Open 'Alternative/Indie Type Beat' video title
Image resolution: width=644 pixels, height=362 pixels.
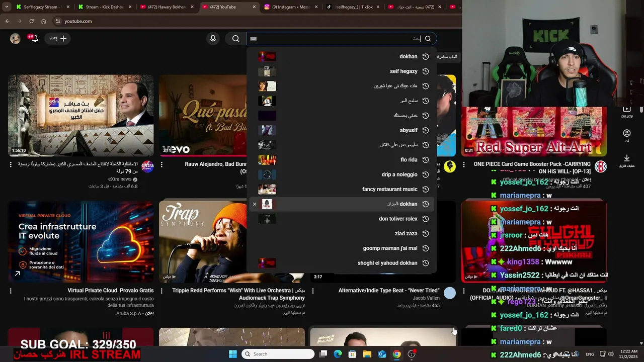(x=389, y=291)
